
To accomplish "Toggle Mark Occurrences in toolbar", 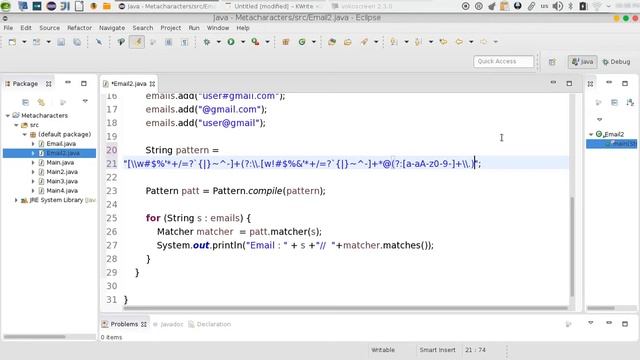I will click(137, 42).
